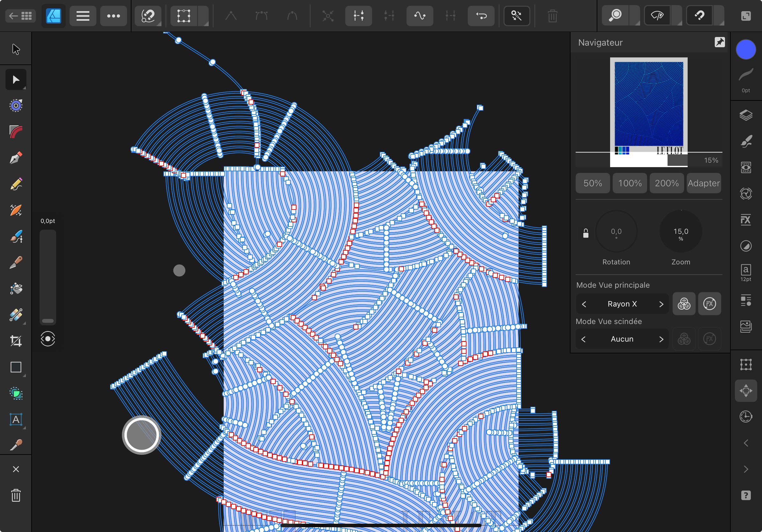The height and width of the screenshot is (532, 762).
Task: Click the blue fill color swatch
Action: [x=746, y=49]
